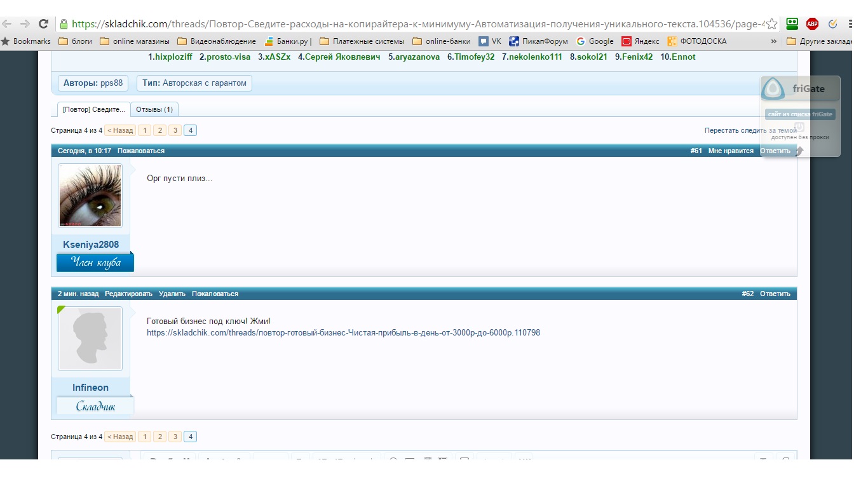
Task: Expand the online магазины bookmarks folder
Action: pos(135,41)
